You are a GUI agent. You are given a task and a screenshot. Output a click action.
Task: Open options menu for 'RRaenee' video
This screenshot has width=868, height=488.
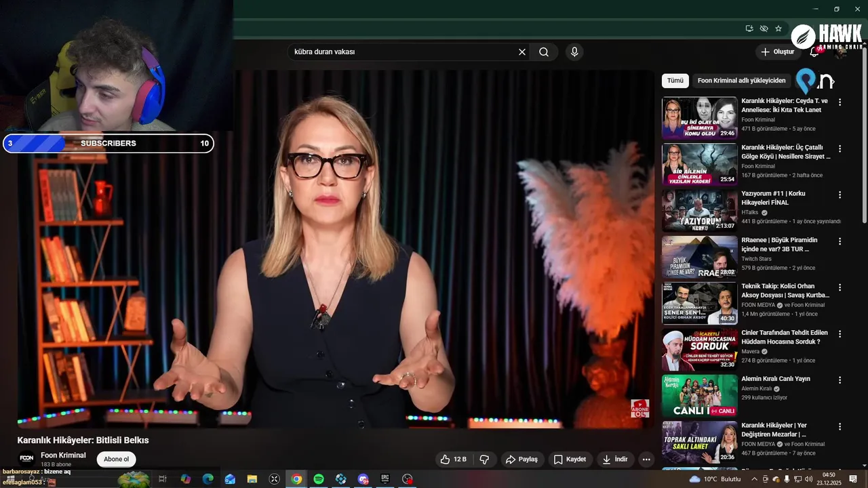[840, 241]
